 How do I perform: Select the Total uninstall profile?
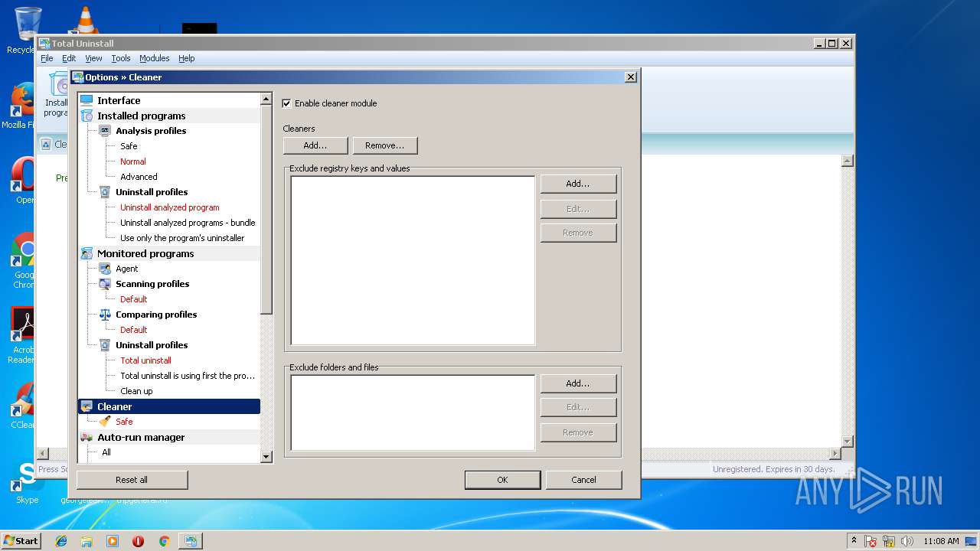[x=145, y=360]
